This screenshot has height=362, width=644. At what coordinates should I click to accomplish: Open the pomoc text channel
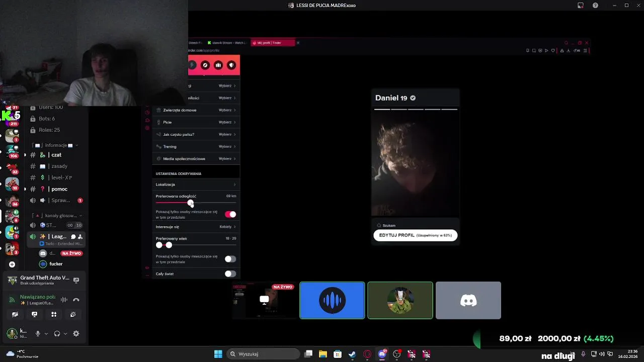coord(55,189)
